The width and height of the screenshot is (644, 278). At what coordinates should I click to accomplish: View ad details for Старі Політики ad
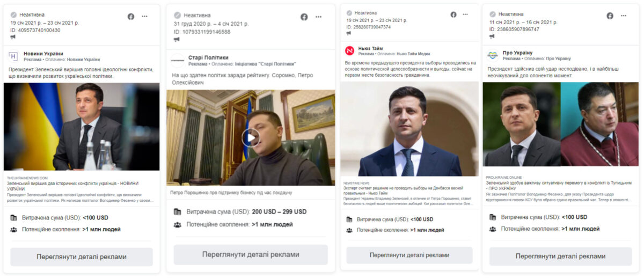click(x=251, y=254)
